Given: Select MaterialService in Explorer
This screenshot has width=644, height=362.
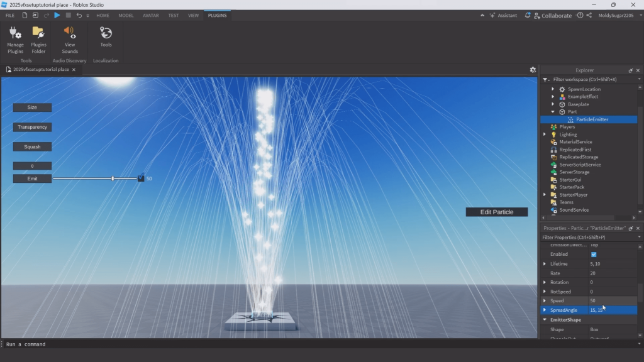Looking at the screenshot, I should coord(575,142).
